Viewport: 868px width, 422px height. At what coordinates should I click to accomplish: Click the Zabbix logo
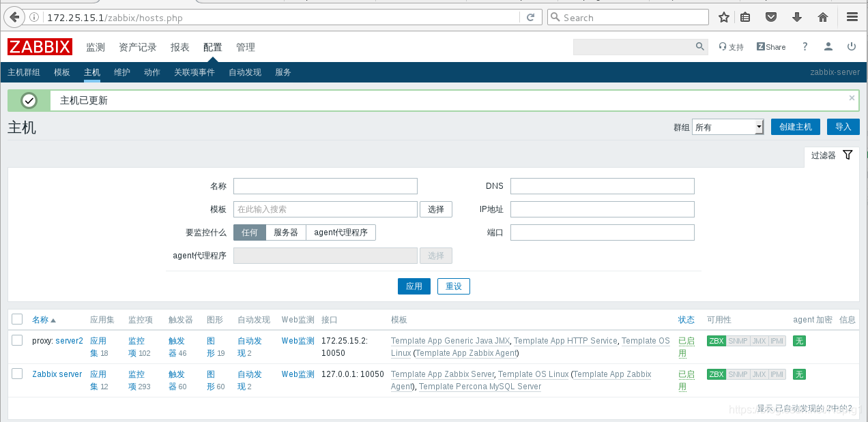(40, 47)
